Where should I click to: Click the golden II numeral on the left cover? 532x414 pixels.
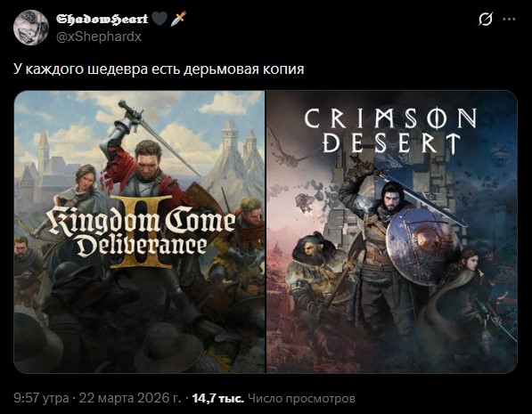coord(141,231)
